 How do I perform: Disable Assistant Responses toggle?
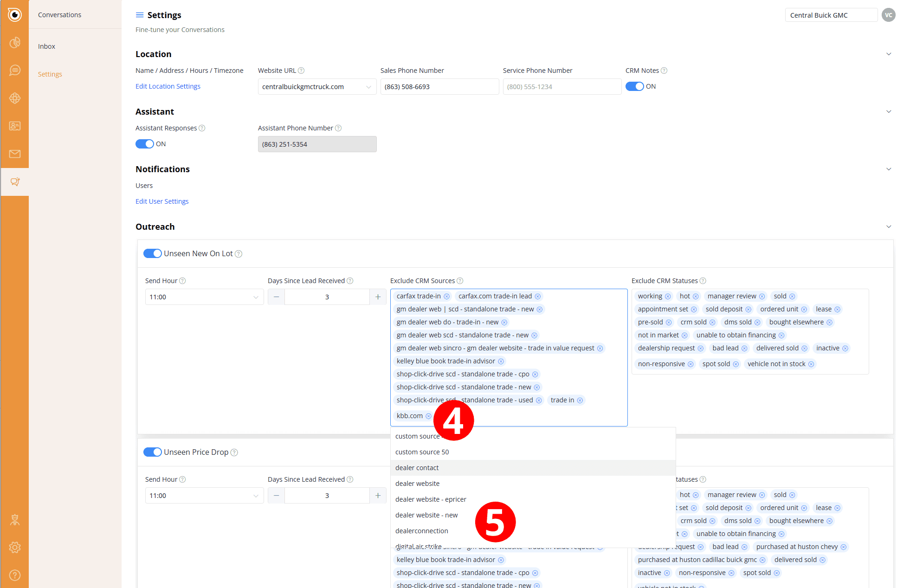(x=144, y=144)
